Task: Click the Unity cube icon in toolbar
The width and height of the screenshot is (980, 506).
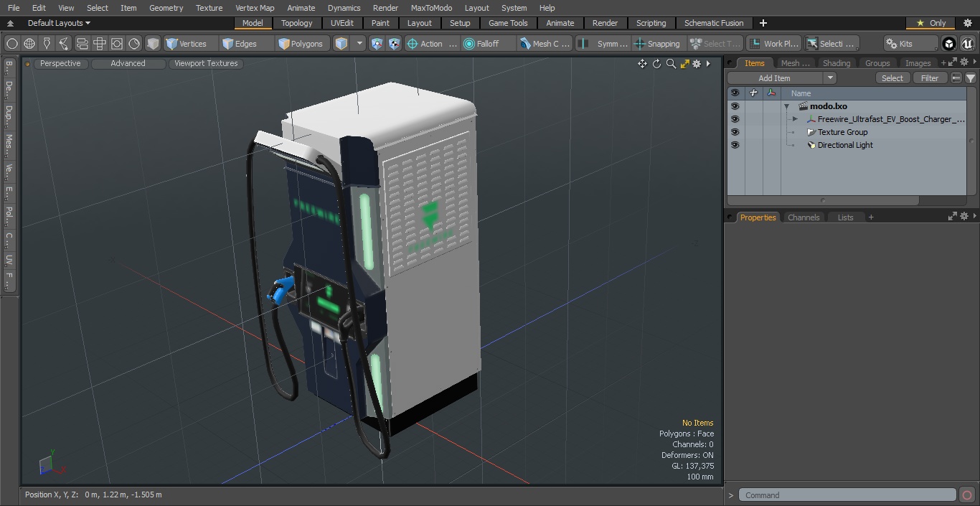Action: (x=949, y=44)
